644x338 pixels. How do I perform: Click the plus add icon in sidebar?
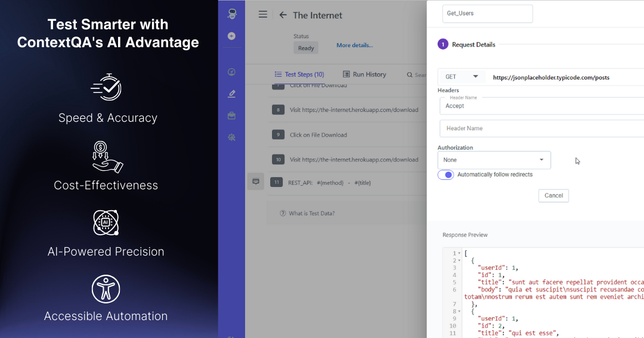[231, 36]
